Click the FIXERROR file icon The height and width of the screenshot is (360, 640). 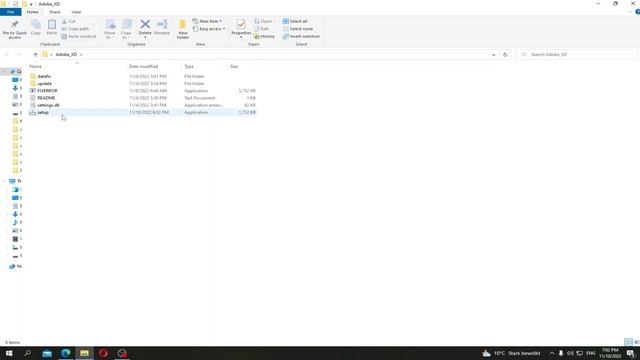(x=33, y=91)
